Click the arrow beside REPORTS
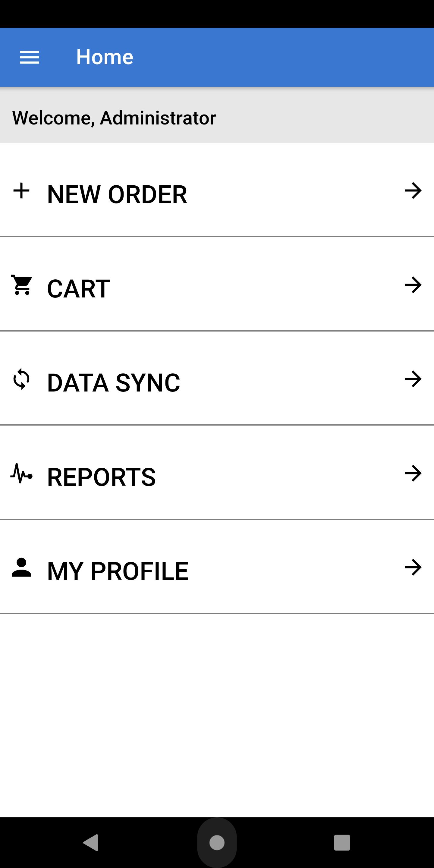The height and width of the screenshot is (868, 434). click(413, 473)
